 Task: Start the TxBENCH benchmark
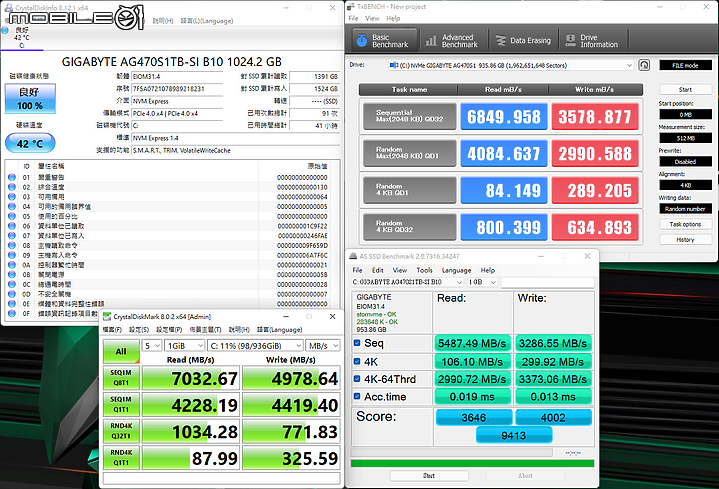(x=685, y=89)
